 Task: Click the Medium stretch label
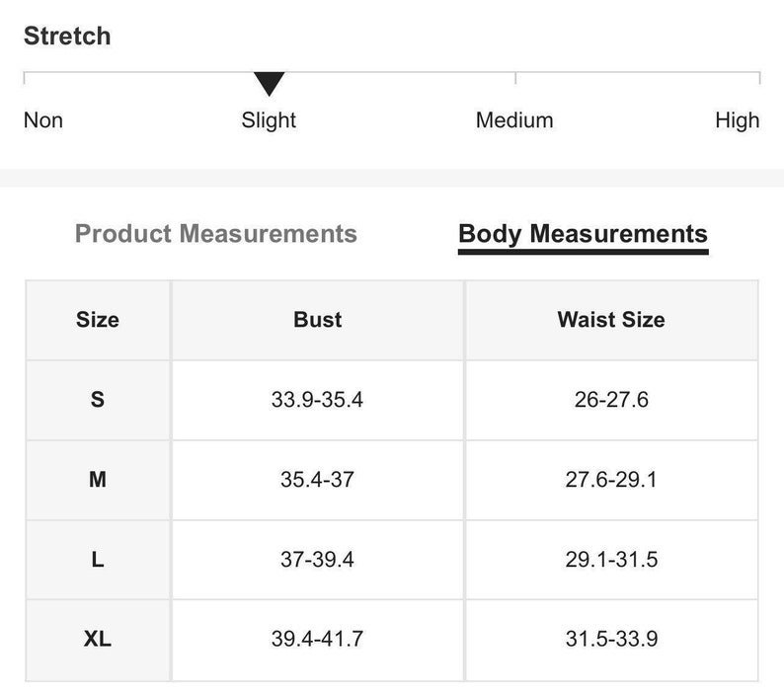coord(514,120)
